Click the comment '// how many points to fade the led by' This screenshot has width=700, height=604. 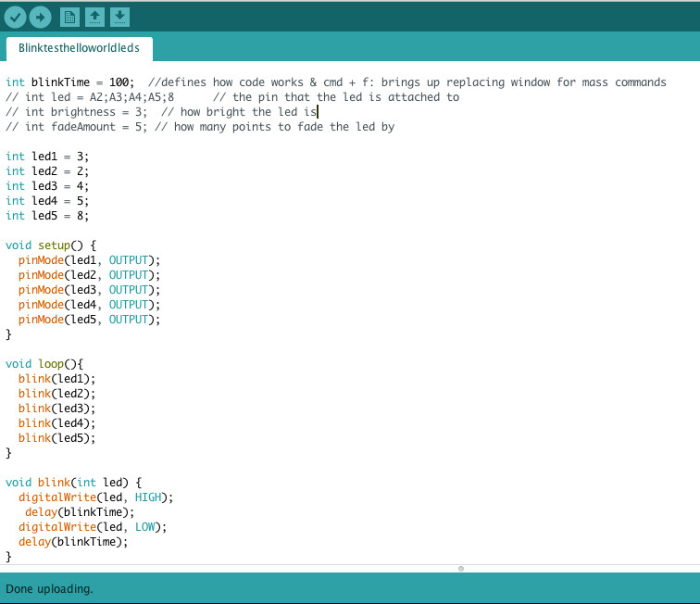275,126
